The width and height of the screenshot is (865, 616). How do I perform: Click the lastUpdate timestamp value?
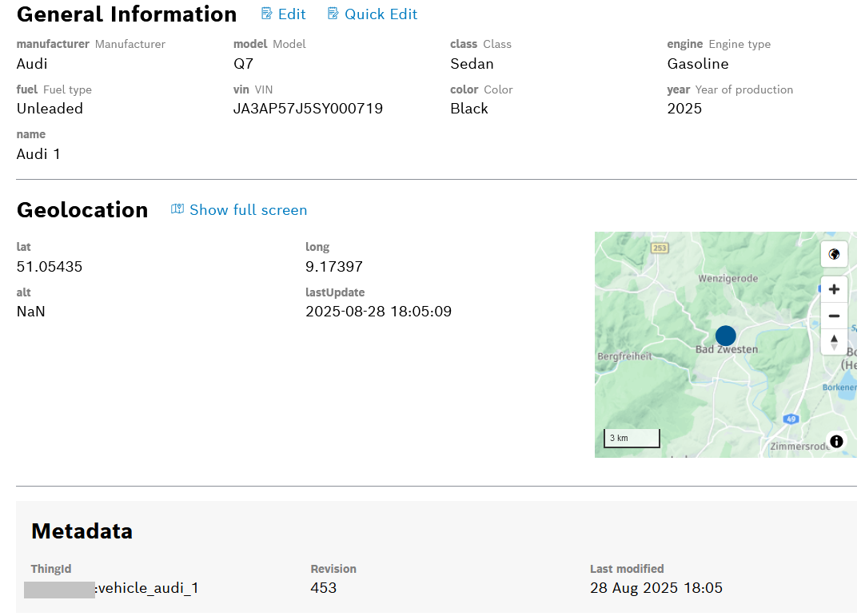click(x=378, y=312)
